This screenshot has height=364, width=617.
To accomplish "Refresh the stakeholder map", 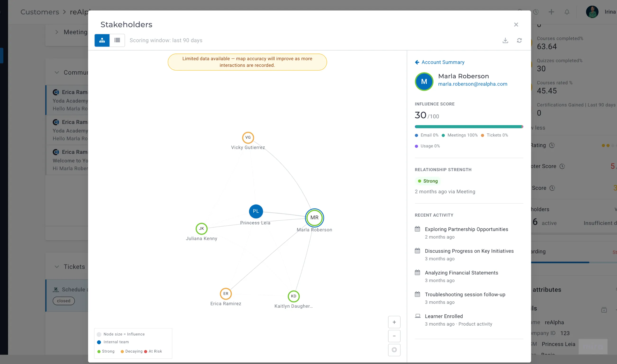I will (519, 40).
